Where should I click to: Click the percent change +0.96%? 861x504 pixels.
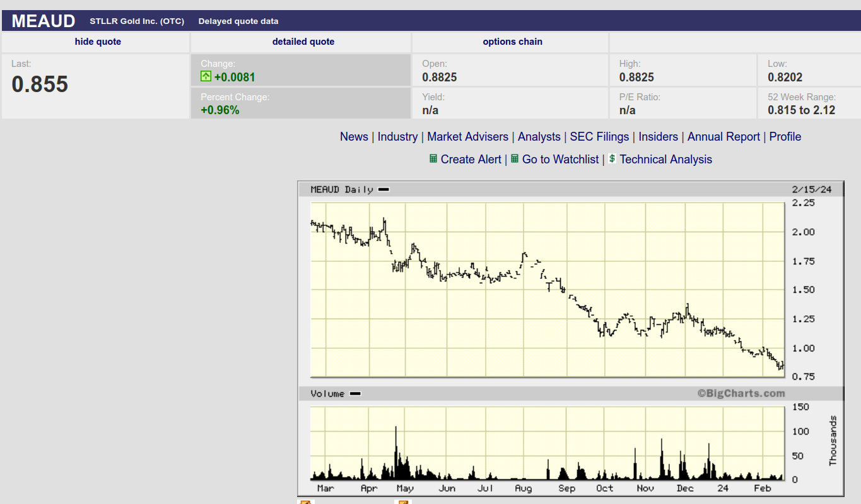[x=220, y=110]
